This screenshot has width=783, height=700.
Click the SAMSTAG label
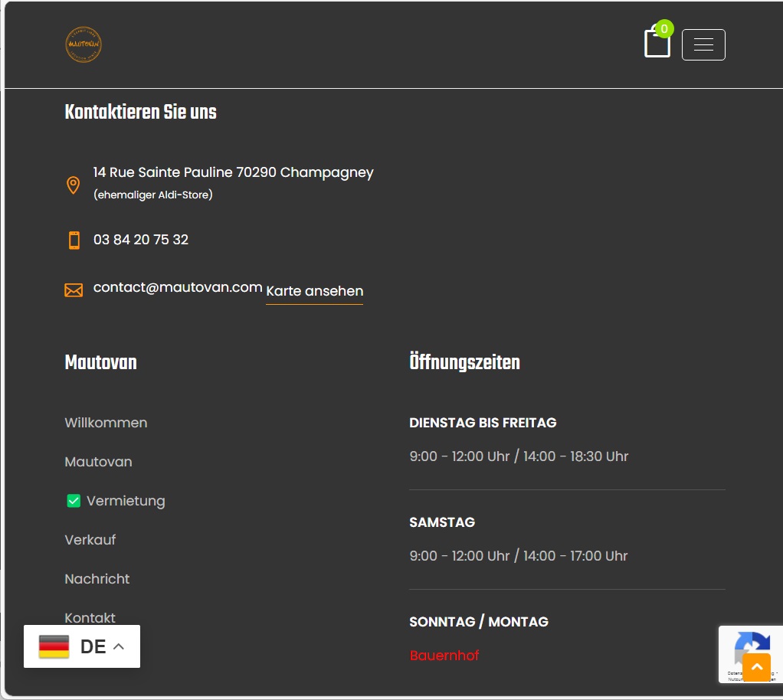(x=442, y=522)
